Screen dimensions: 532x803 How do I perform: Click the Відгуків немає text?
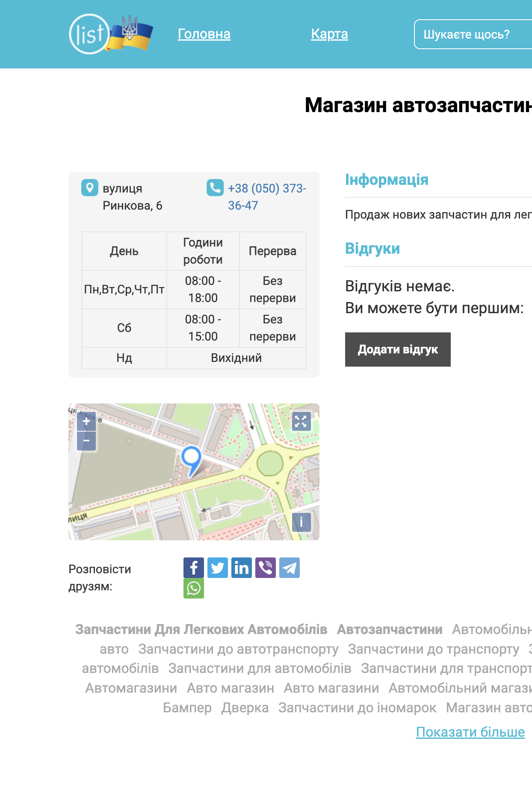coord(400,286)
